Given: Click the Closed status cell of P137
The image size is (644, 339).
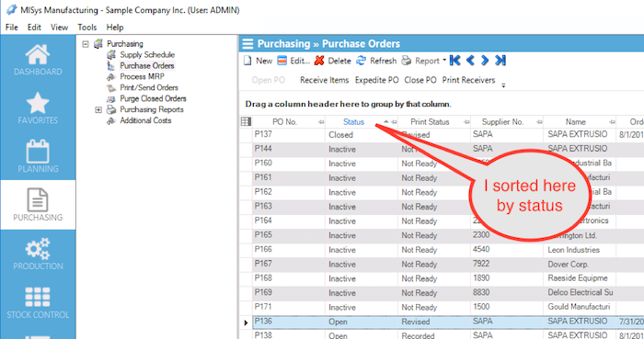Looking at the screenshot, I should coord(362,135).
